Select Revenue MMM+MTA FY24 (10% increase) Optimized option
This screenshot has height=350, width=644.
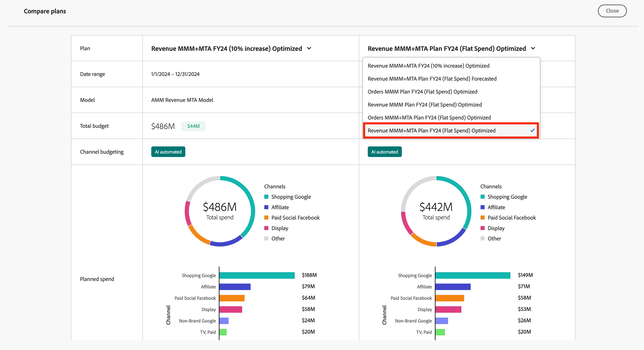click(451, 66)
